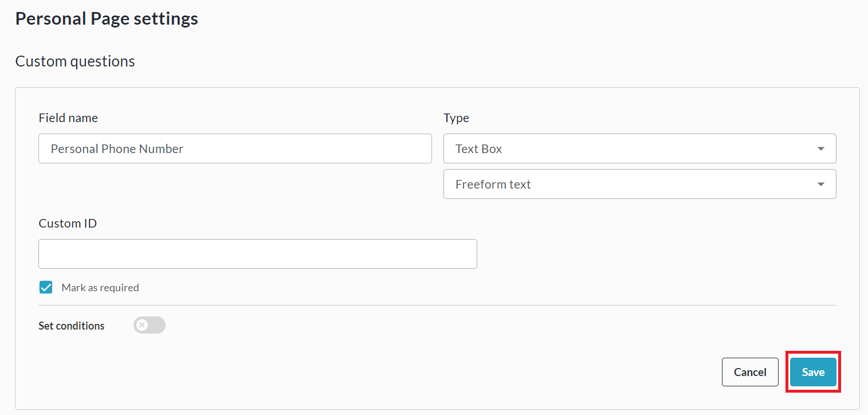Click the Mark as required label text
The image size is (868, 415).
100,288
